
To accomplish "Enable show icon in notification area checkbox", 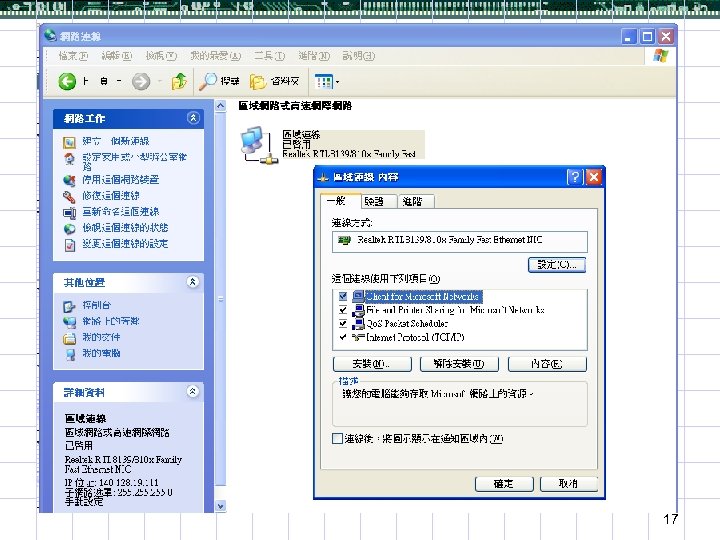I will [x=337, y=439].
